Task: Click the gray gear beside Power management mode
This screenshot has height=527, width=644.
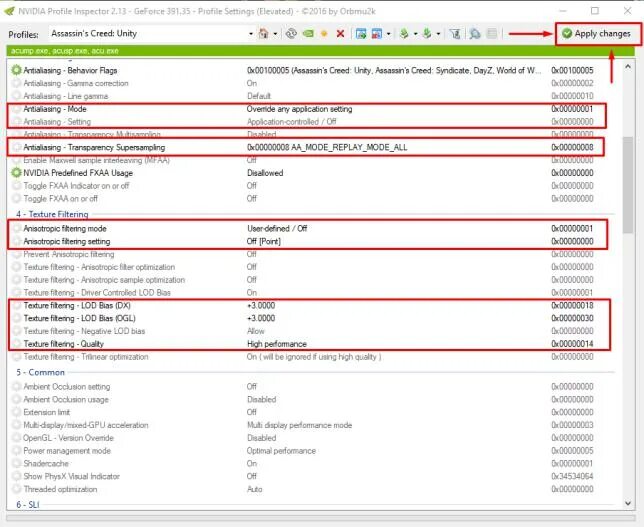Action: coord(16,451)
